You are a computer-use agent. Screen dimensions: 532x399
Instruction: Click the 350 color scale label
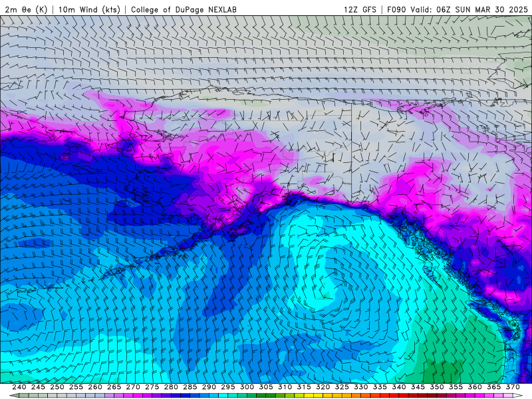(x=437, y=387)
